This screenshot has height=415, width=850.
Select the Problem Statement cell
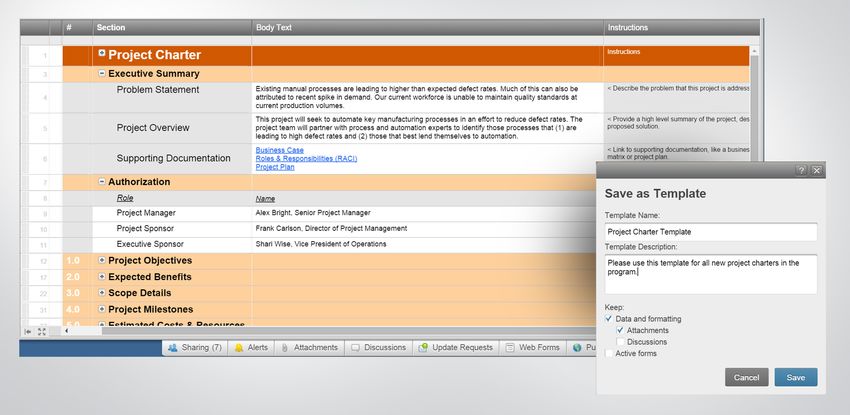(x=172, y=98)
